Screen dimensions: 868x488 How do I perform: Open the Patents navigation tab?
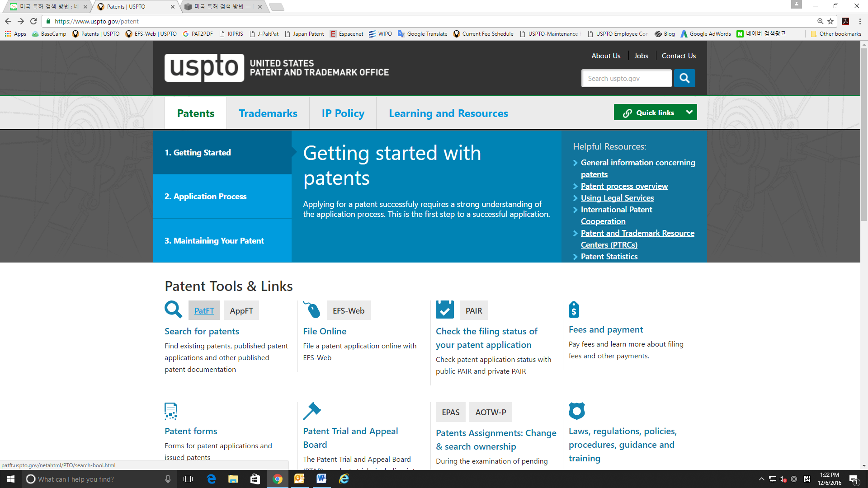196,113
